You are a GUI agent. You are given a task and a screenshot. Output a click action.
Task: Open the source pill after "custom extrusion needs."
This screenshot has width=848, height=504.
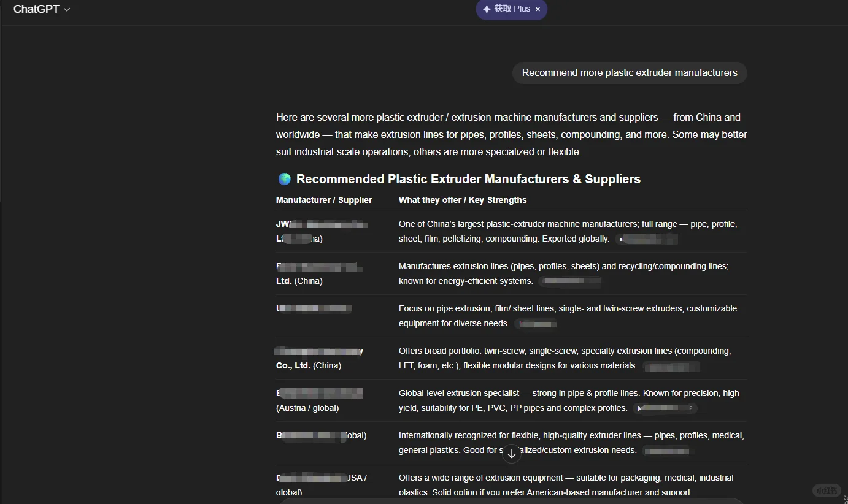coord(668,451)
